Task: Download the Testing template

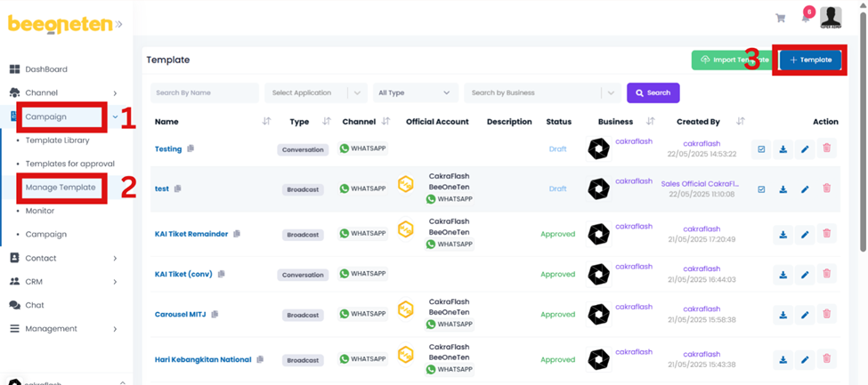Action: tap(783, 149)
